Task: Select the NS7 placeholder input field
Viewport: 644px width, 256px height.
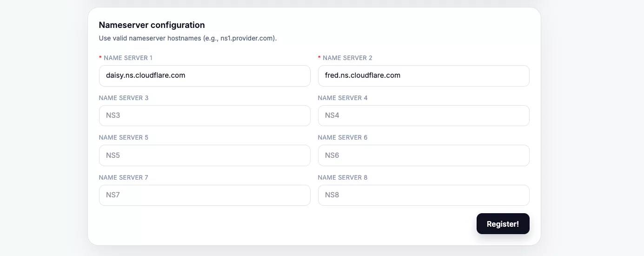Action: click(205, 195)
